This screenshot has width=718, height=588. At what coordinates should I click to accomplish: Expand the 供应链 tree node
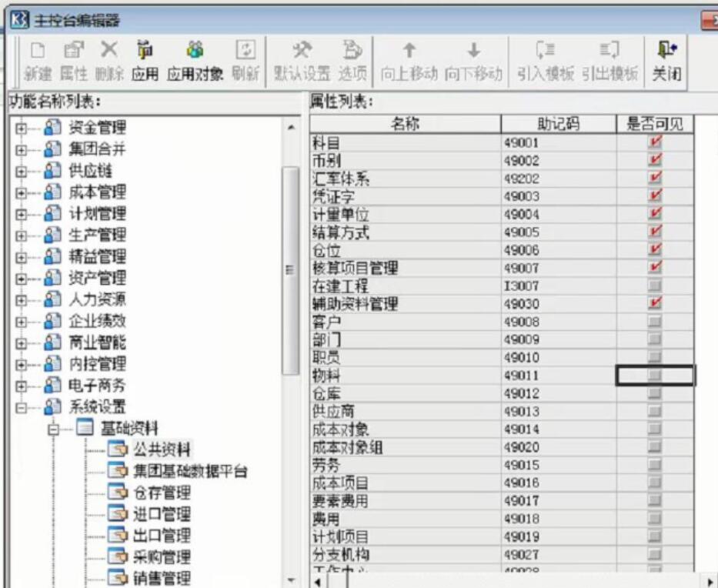(22, 171)
